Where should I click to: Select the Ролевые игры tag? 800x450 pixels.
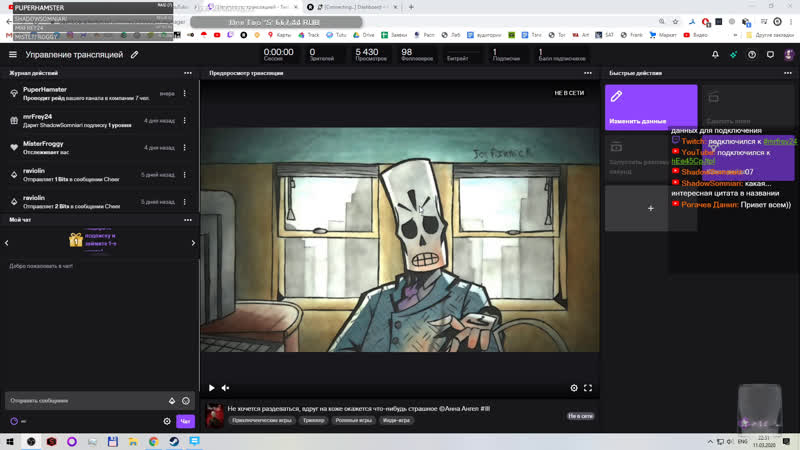pyautogui.click(x=354, y=420)
